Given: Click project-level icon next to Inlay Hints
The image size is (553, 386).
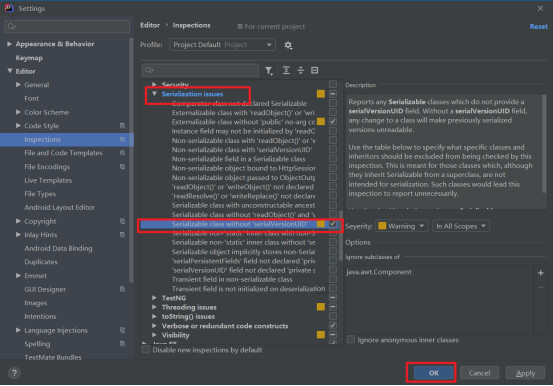Looking at the screenshot, I should point(122,235).
